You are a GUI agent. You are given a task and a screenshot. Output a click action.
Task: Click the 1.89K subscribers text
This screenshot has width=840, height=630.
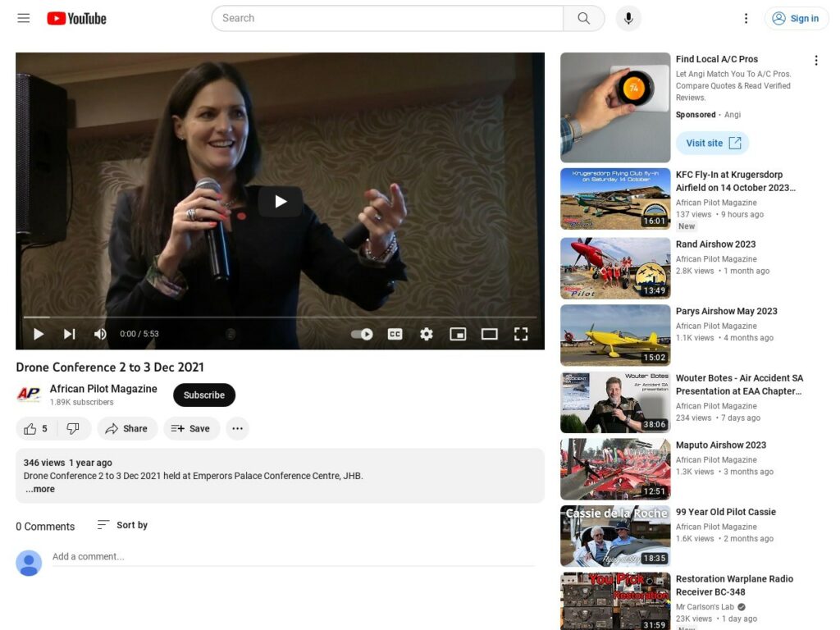[x=81, y=402]
